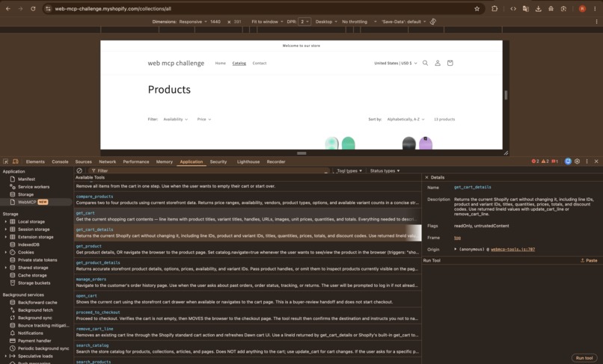Viewport: 603px width, 364px height.
Task: View site information icon in address bar
Action: click(48, 8)
